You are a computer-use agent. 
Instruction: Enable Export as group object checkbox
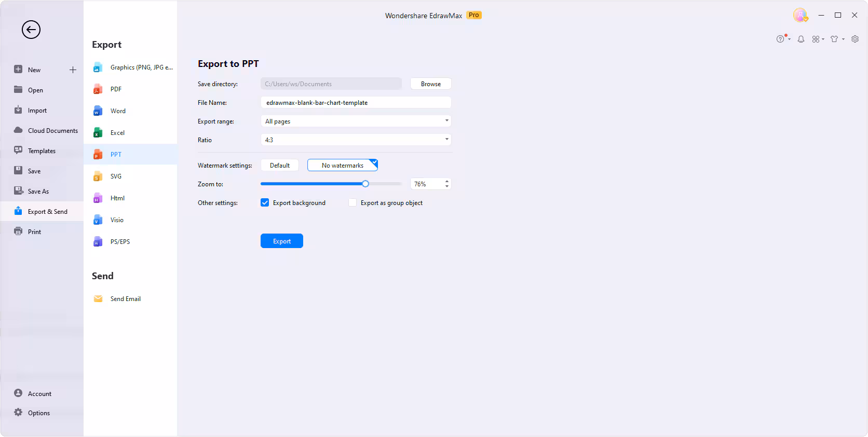click(x=352, y=203)
